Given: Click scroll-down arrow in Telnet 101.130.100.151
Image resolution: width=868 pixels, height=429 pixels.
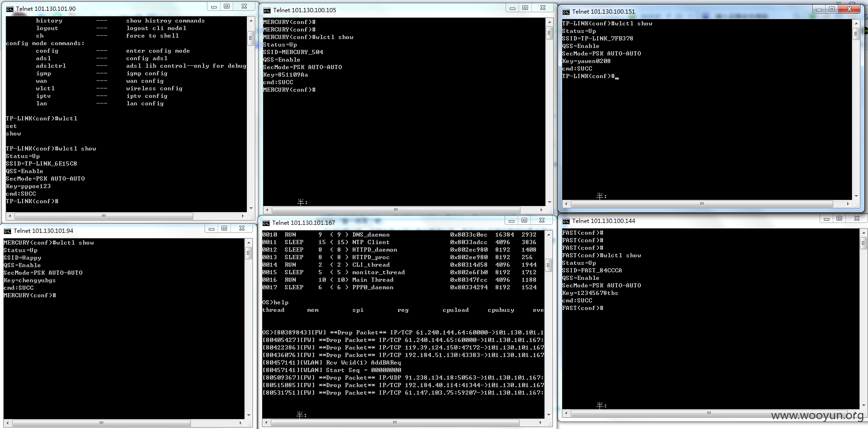Looking at the screenshot, I should pyautogui.click(x=856, y=196).
